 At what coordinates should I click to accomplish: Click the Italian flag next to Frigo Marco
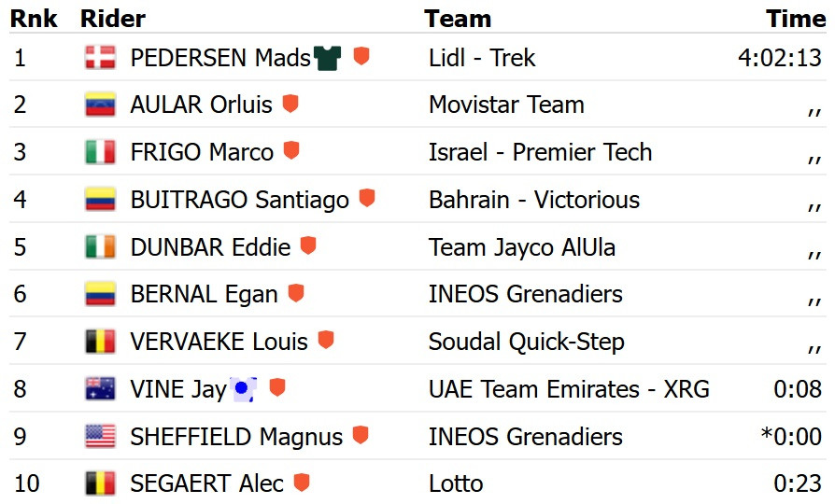click(x=99, y=152)
